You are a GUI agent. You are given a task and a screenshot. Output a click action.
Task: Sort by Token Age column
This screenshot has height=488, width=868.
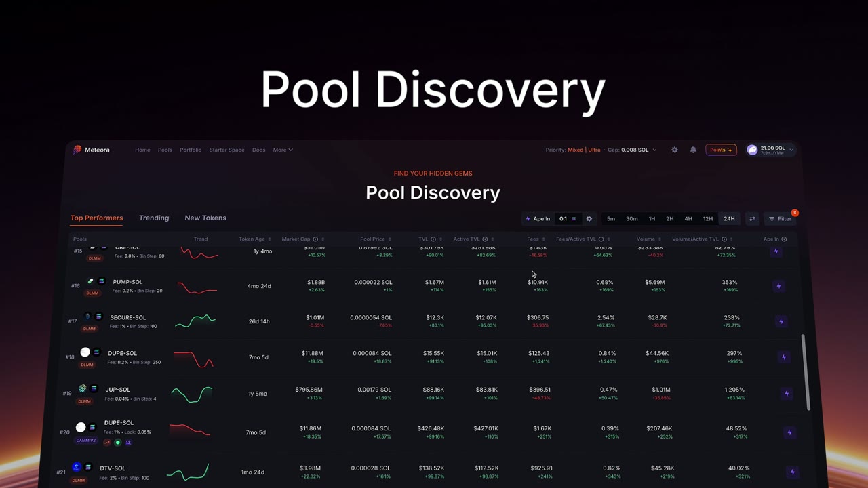pos(254,239)
